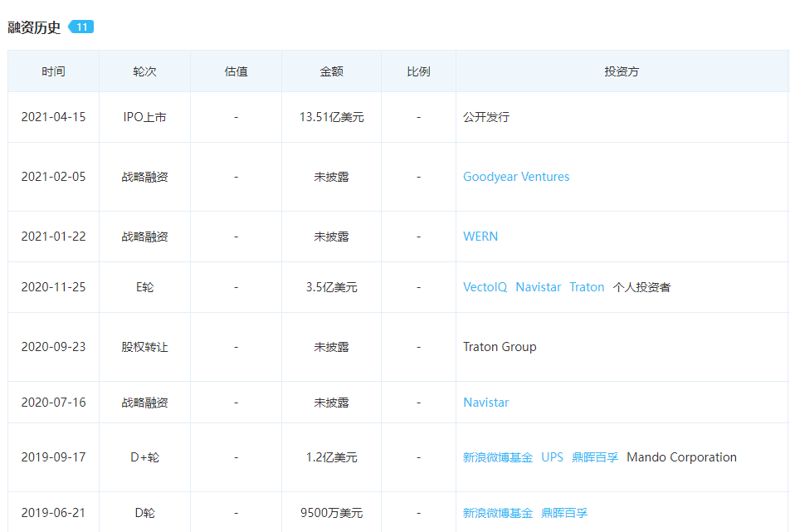Image resolution: width=790 pixels, height=532 pixels.
Task: Select the 13.51亿美元 amount cell
Action: 332,117
